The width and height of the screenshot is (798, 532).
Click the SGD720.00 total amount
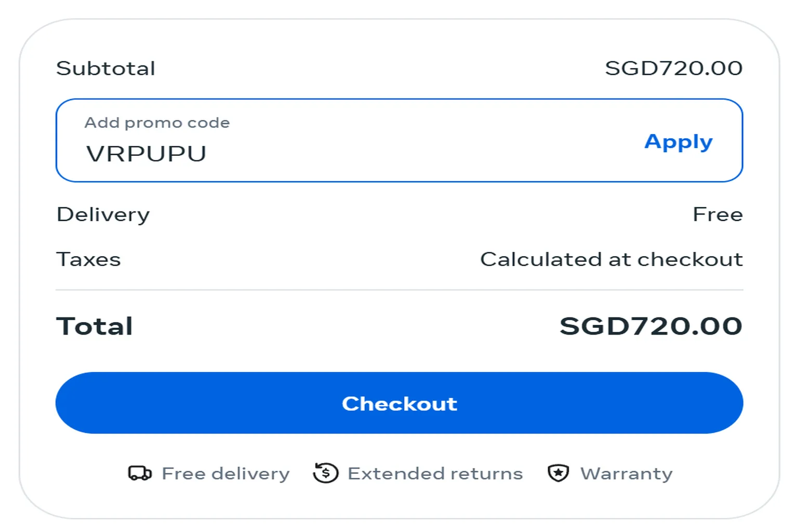(651, 326)
